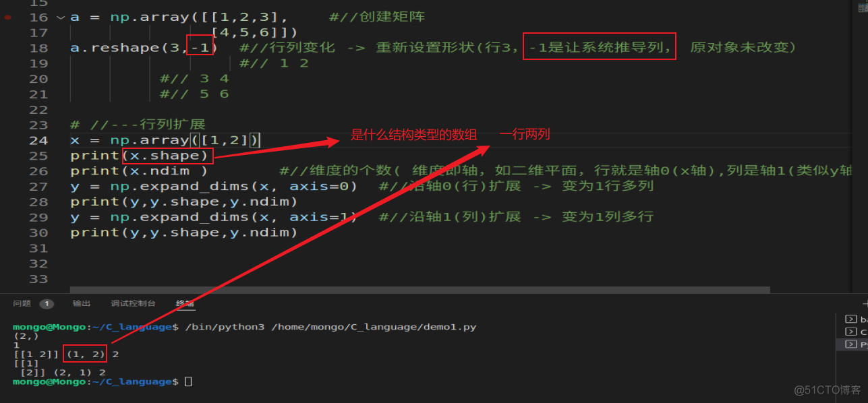The width and height of the screenshot is (868, 403).
Task: Click the line number 18
Action: pyautogui.click(x=39, y=48)
